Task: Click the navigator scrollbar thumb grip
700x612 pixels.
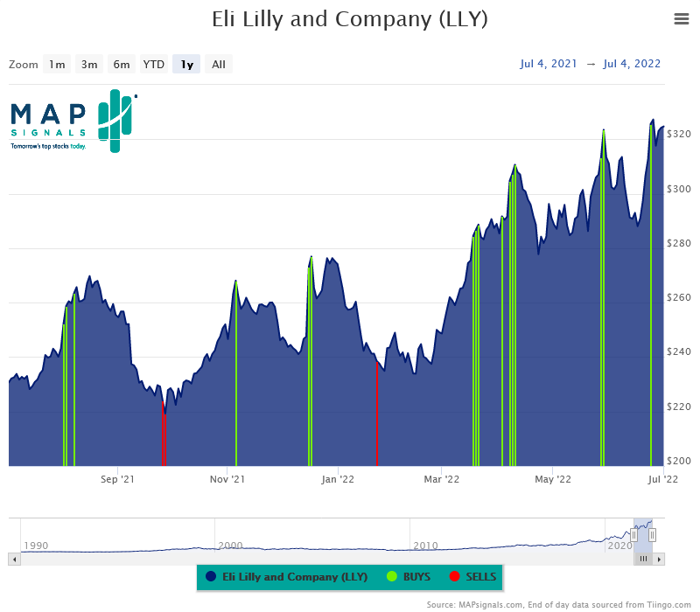Action: click(x=643, y=559)
